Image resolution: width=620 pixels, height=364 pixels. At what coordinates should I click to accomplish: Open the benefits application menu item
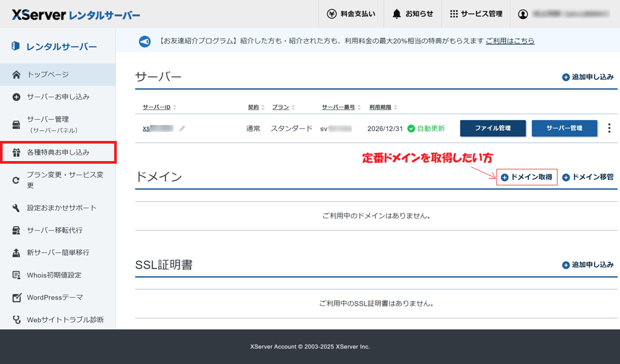58,152
